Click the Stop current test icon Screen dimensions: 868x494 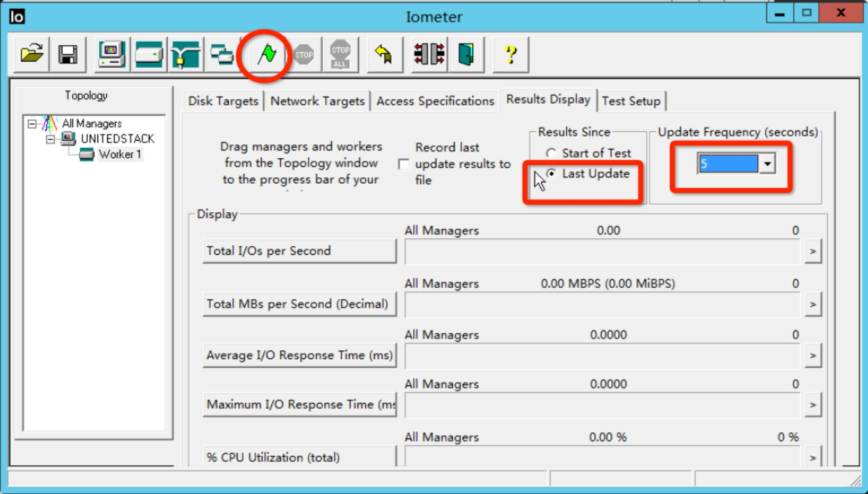tap(304, 53)
